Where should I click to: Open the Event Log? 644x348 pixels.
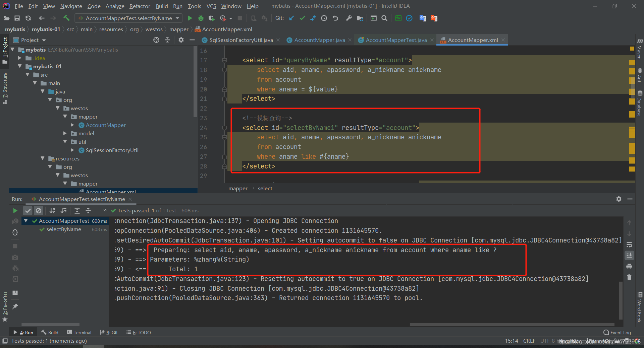pyautogui.click(x=617, y=333)
